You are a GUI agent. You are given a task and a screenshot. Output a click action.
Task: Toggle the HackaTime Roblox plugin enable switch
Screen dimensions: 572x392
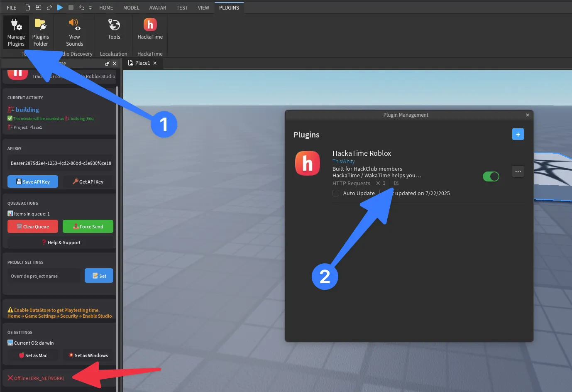click(491, 176)
